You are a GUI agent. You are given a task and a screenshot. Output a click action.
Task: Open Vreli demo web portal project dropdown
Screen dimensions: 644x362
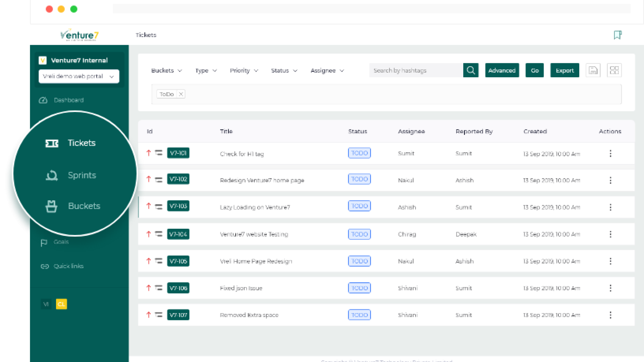pos(79,76)
